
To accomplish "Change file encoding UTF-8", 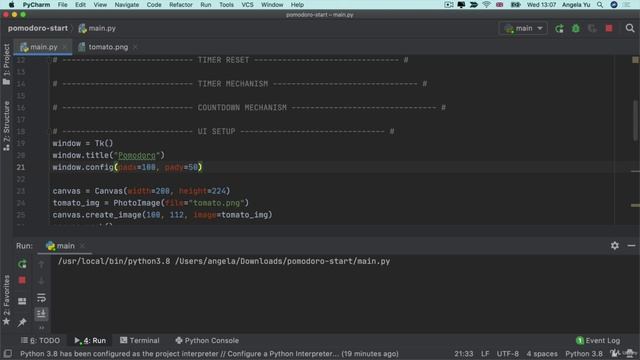I will (508, 353).
